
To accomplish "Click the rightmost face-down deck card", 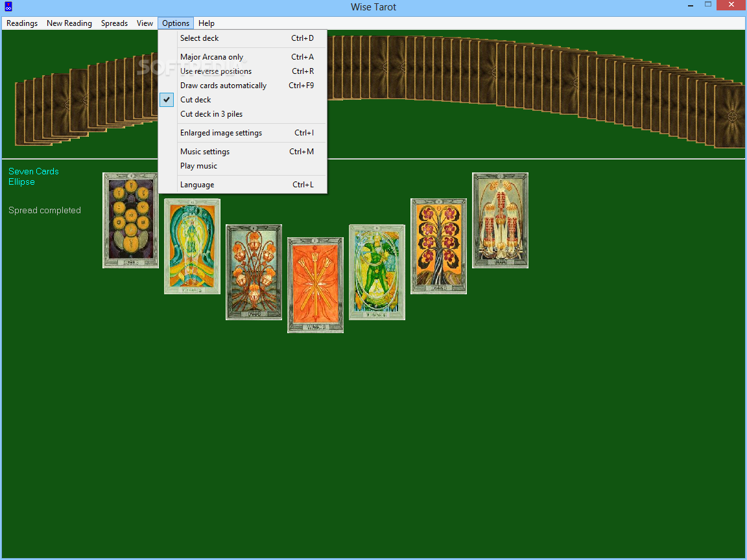I will click(729, 117).
